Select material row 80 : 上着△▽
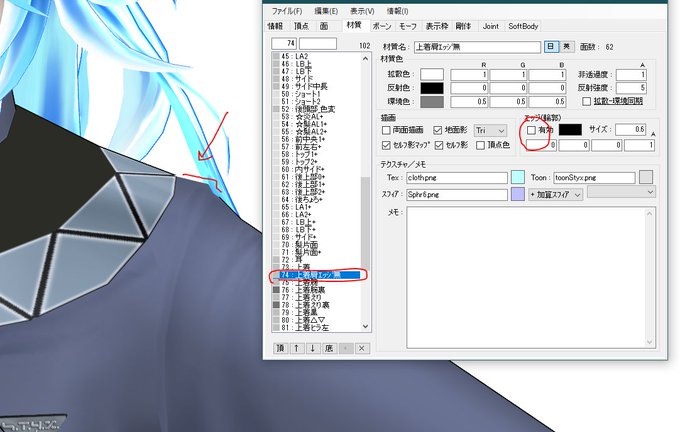 316,320
